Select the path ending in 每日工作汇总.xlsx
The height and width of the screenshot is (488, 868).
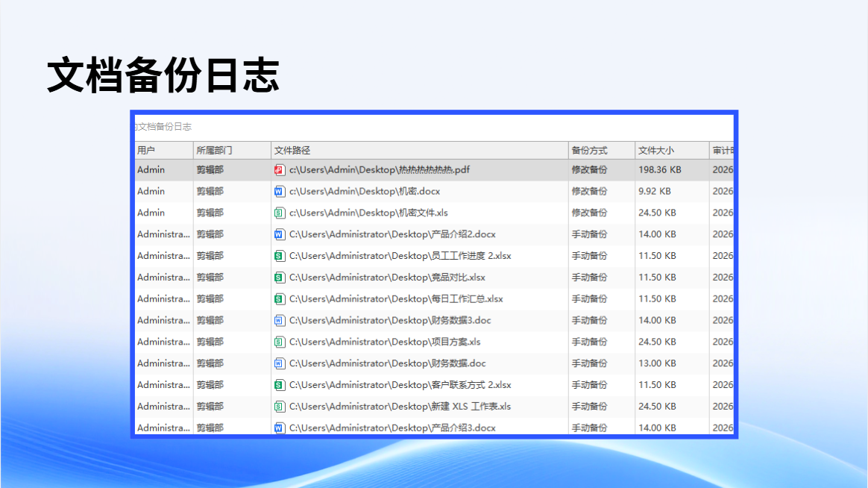[397, 299]
